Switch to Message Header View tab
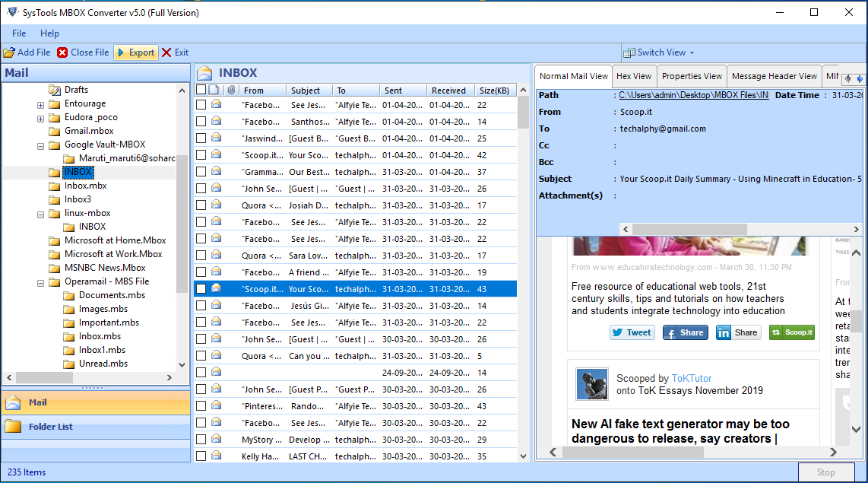 [775, 76]
